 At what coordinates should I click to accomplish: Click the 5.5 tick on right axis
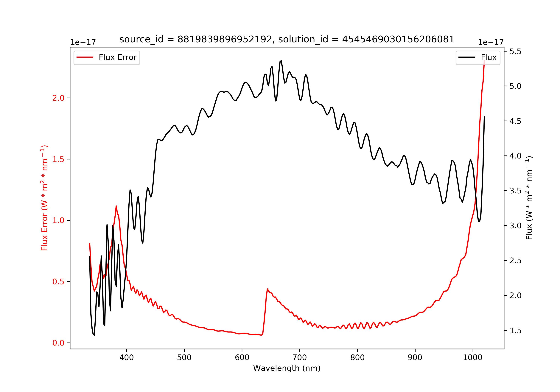[515, 52]
